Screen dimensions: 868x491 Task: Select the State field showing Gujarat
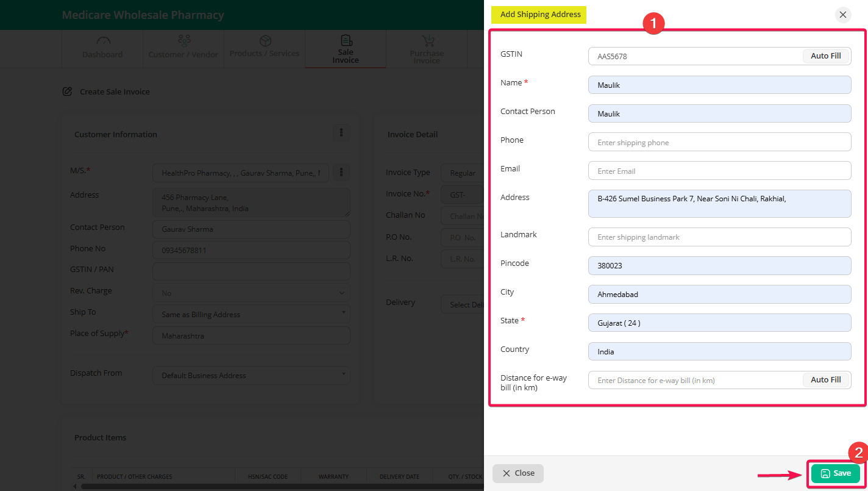[719, 323]
